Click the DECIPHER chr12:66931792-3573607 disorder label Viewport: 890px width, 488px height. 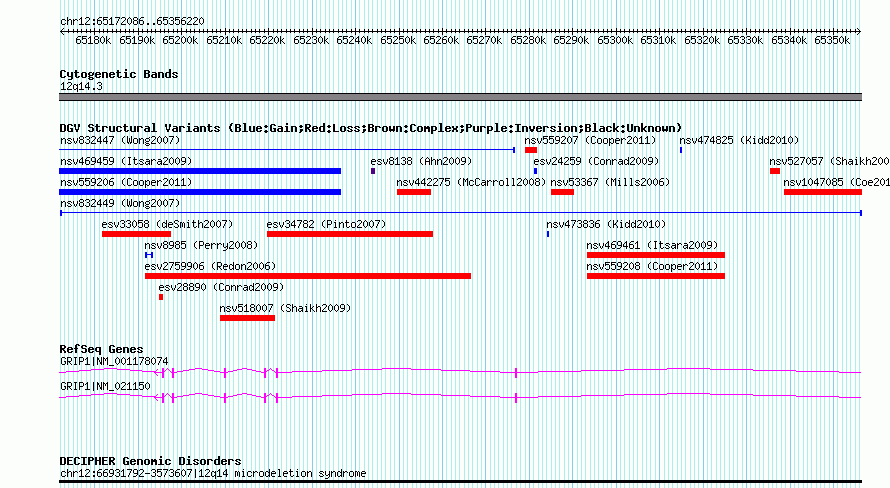[x=213, y=473]
